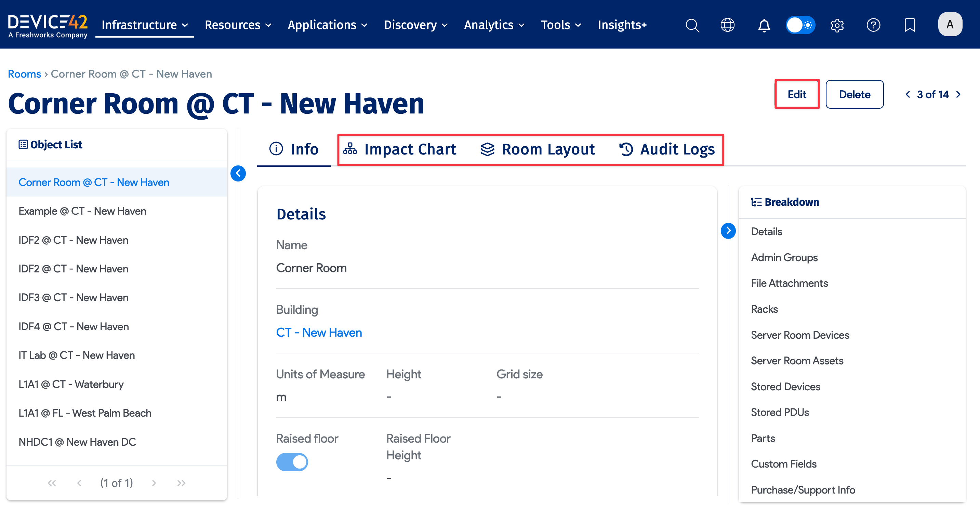Switch to the Room Layout tab

[538, 149]
